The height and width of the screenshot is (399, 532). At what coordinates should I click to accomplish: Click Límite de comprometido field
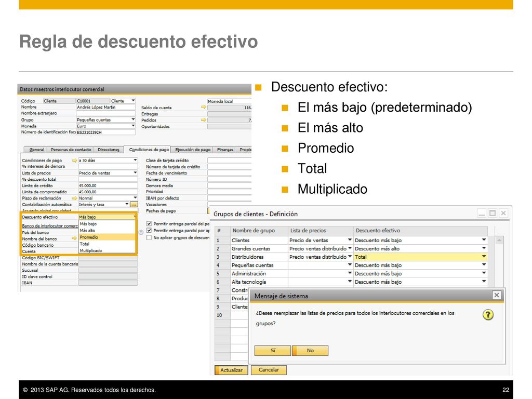coord(108,192)
